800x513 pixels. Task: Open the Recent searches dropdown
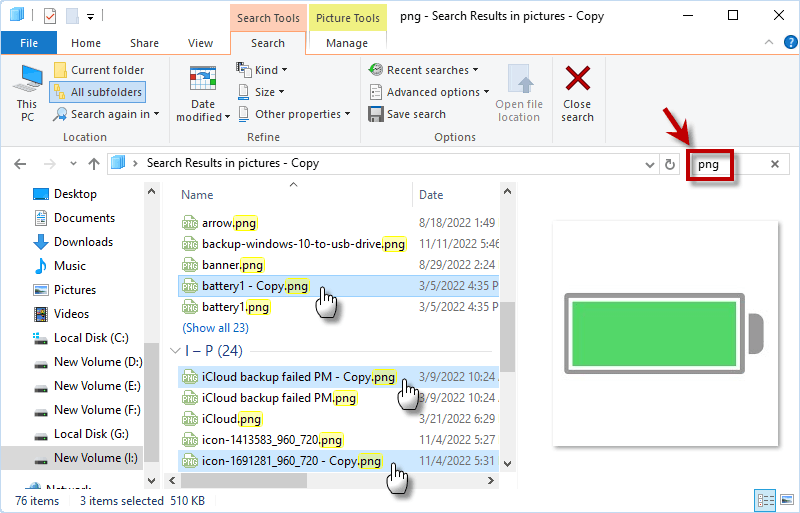(x=423, y=70)
